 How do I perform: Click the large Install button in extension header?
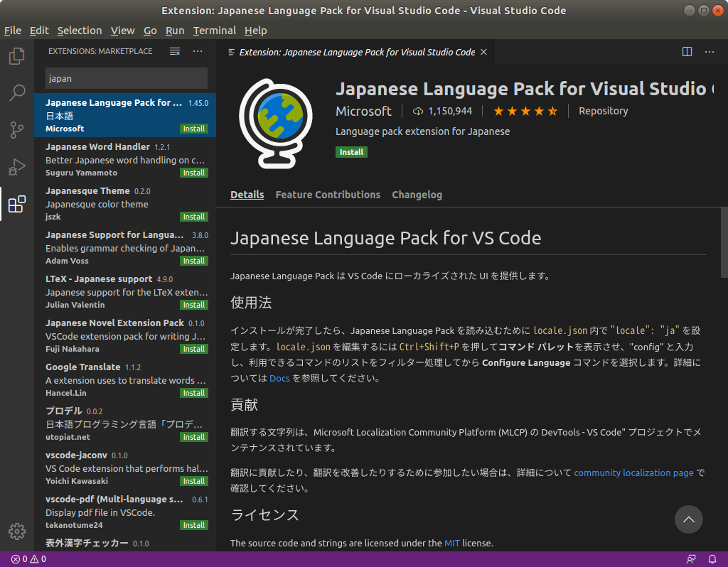pyautogui.click(x=351, y=152)
